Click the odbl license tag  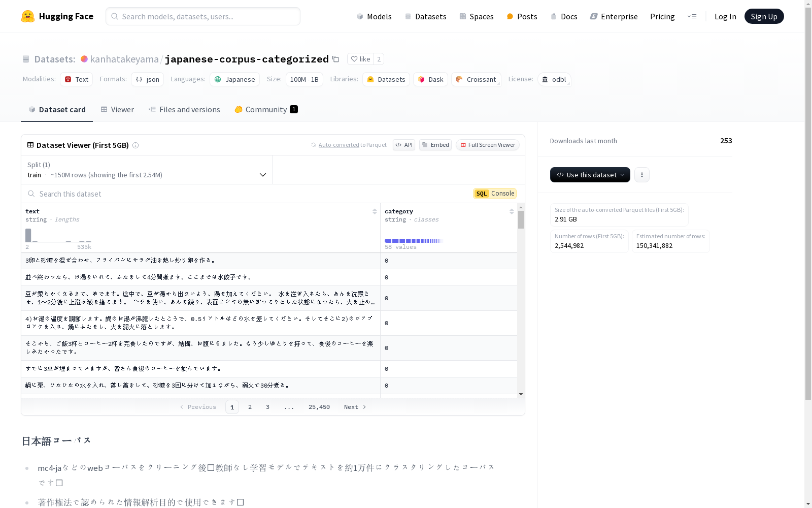tap(554, 79)
